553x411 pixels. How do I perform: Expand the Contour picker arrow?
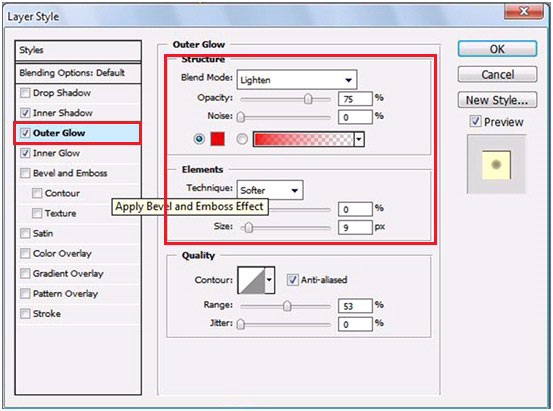(269, 280)
